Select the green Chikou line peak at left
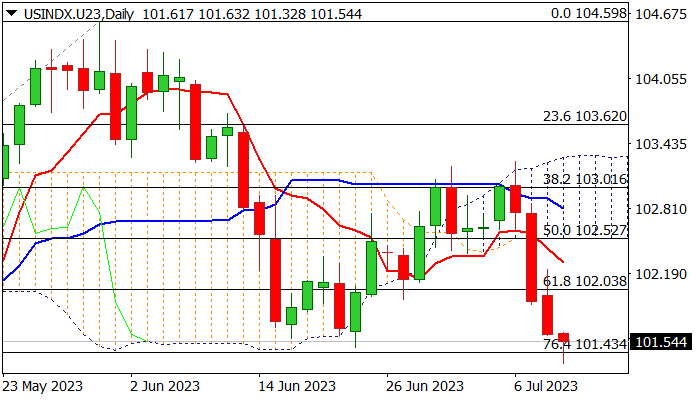Image resolution: width=700 pixels, height=400 pixels. point(83,188)
